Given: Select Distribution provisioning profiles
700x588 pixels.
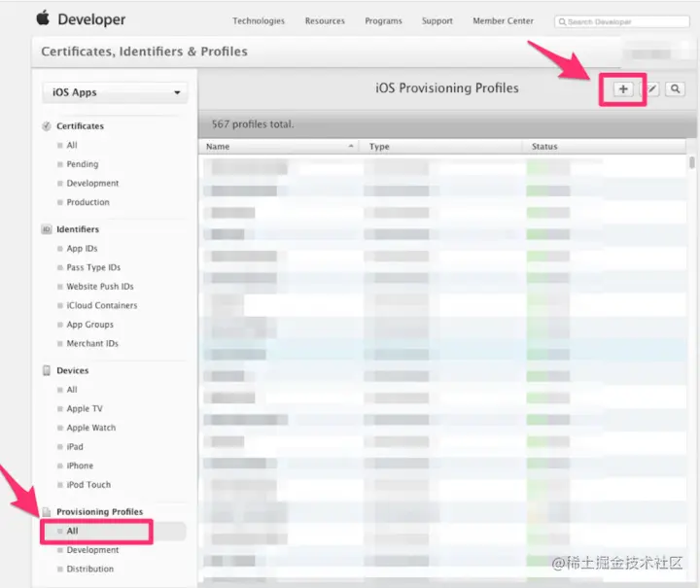Looking at the screenshot, I should point(89,569).
